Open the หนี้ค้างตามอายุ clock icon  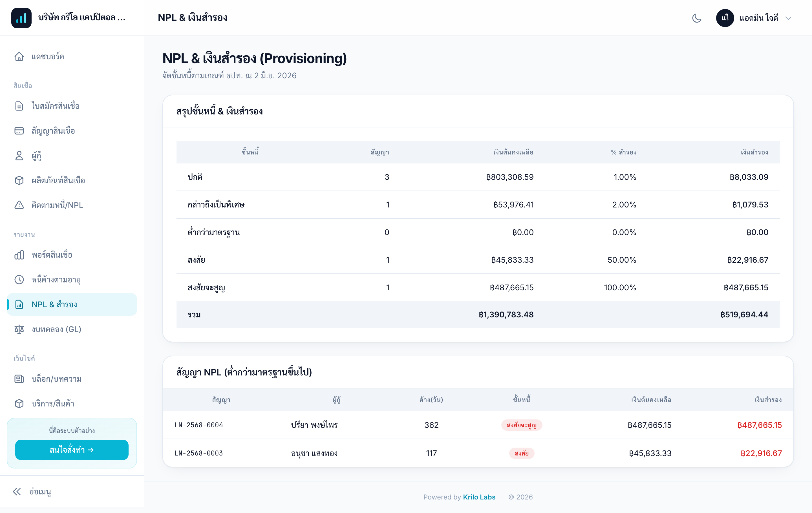point(19,279)
